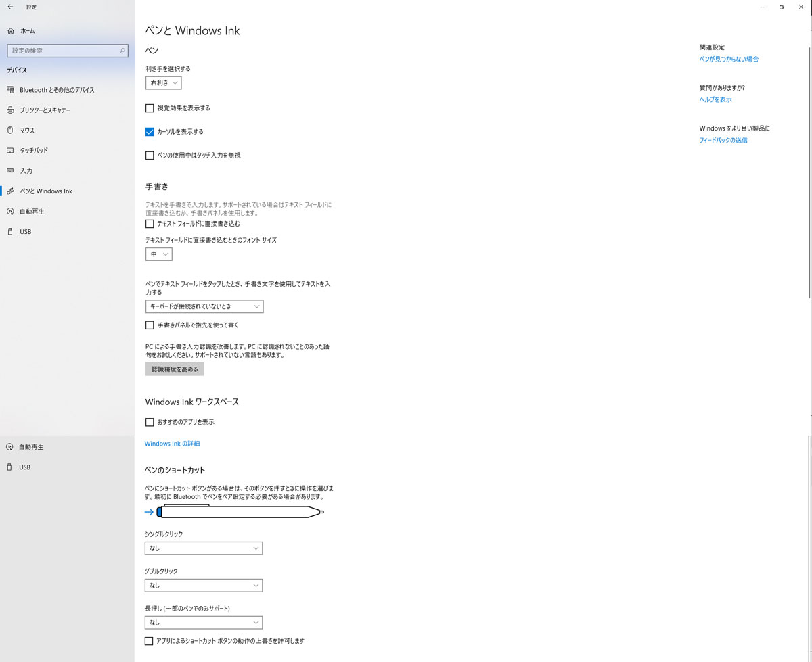
Task: Click the touchpad icon beside タッチパッド
Action: pos(10,151)
